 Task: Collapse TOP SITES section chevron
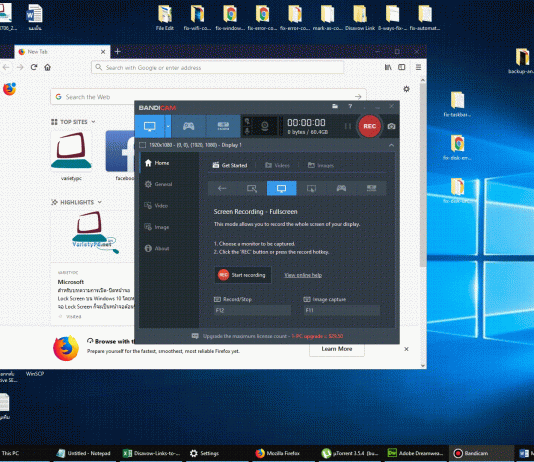[93, 122]
